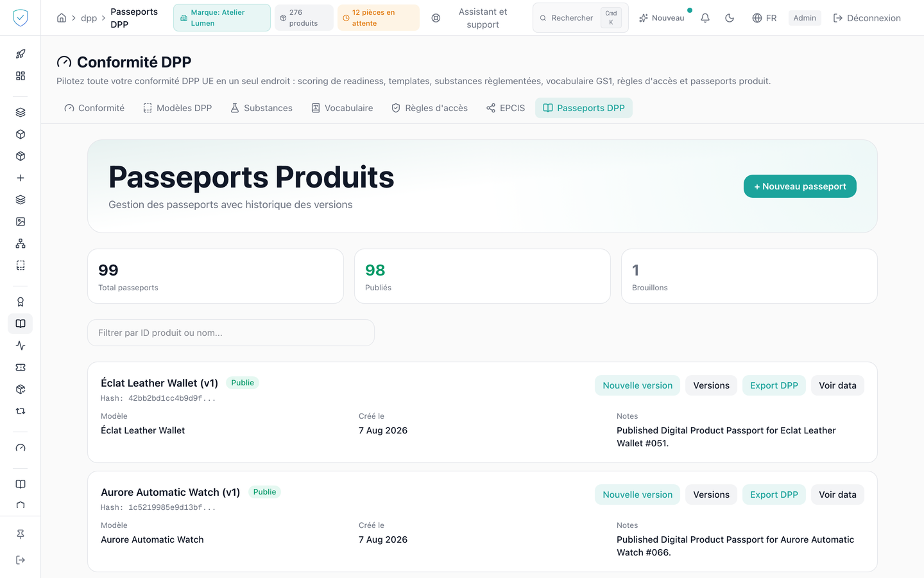Click the shield logo in the sidebar header
Viewport: 924px width, 578px height.
click(x=21, y=18)
